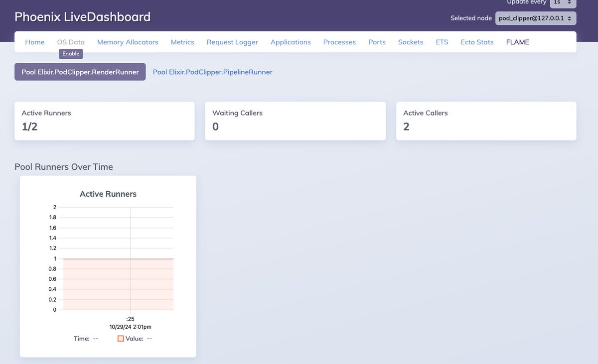
Task: Open the Memory Allocators tab
Action: pos(127,42)
